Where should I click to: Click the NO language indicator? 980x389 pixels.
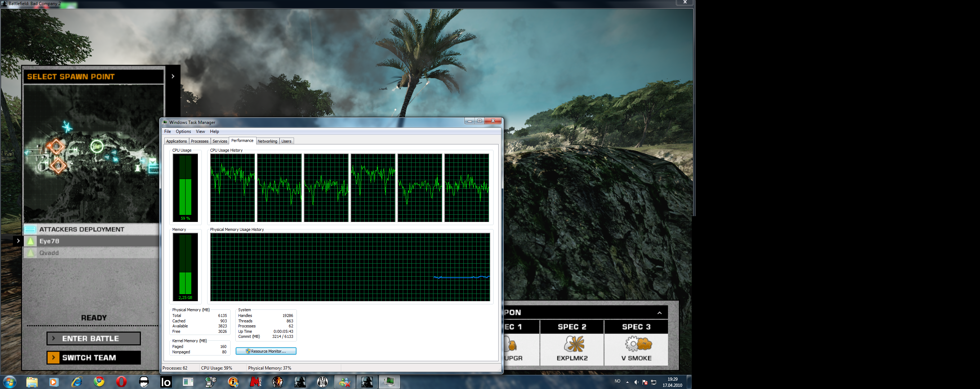pos(617,381)
